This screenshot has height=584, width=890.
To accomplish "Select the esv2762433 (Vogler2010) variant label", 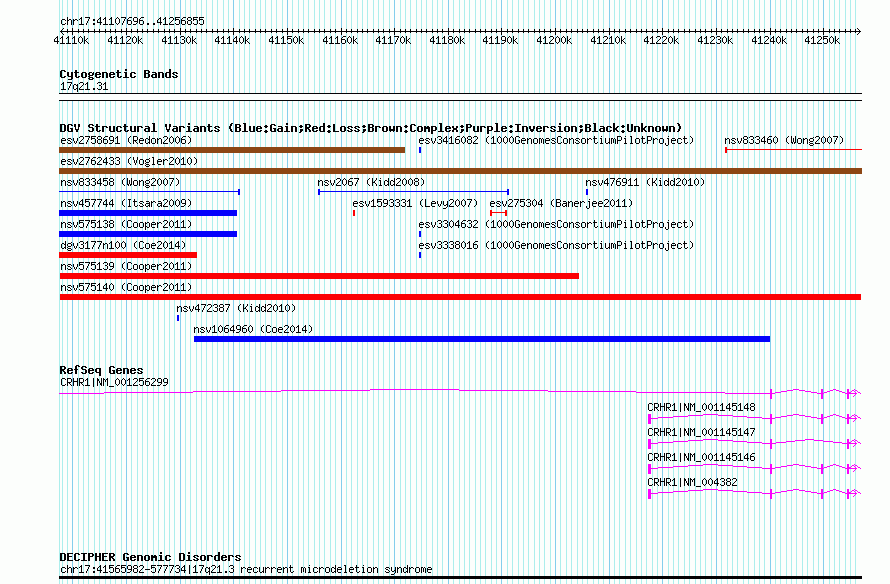I will [x=129, y=161].
